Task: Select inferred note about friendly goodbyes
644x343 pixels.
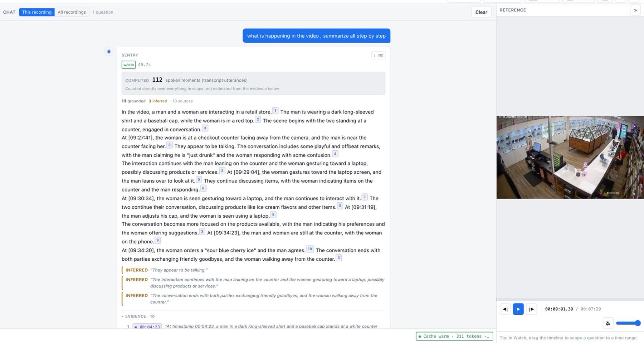Action: click(253, 299)
